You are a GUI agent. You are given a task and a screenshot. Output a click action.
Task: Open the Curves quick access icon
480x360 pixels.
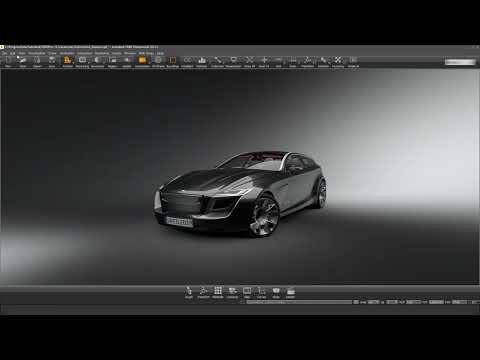[261, 292]
